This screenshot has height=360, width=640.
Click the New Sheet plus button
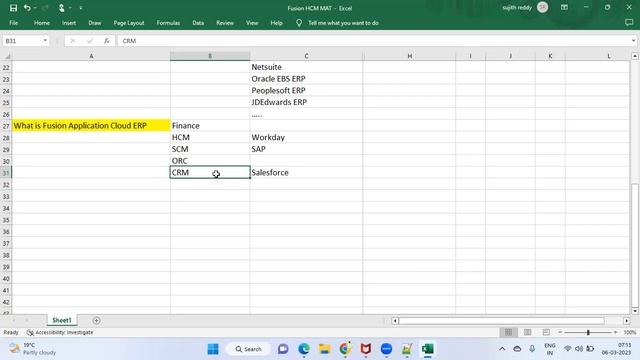point(96,320)
